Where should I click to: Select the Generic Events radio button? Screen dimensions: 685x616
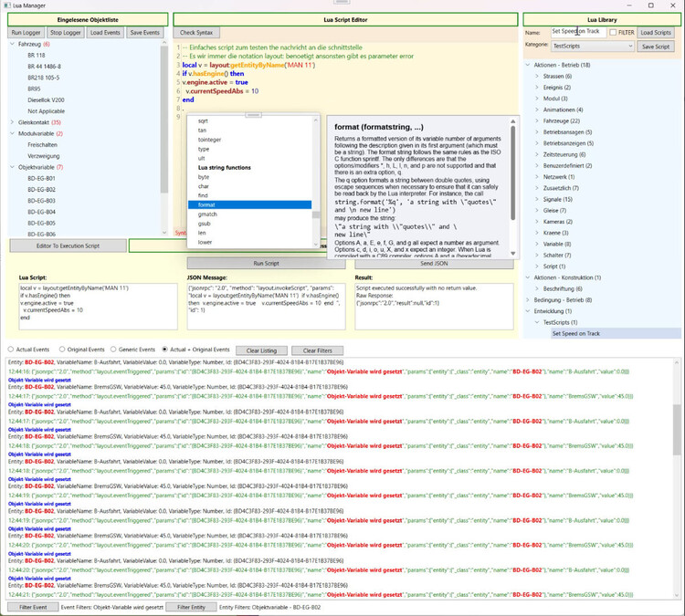pyautogui.click(x=113, y=350)
